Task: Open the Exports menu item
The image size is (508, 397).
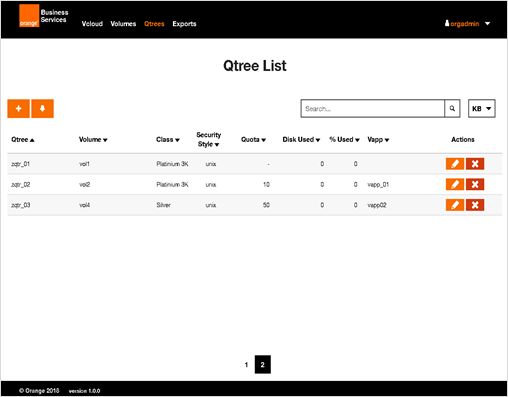Action: pyautogui.click(x=184, y=24)
